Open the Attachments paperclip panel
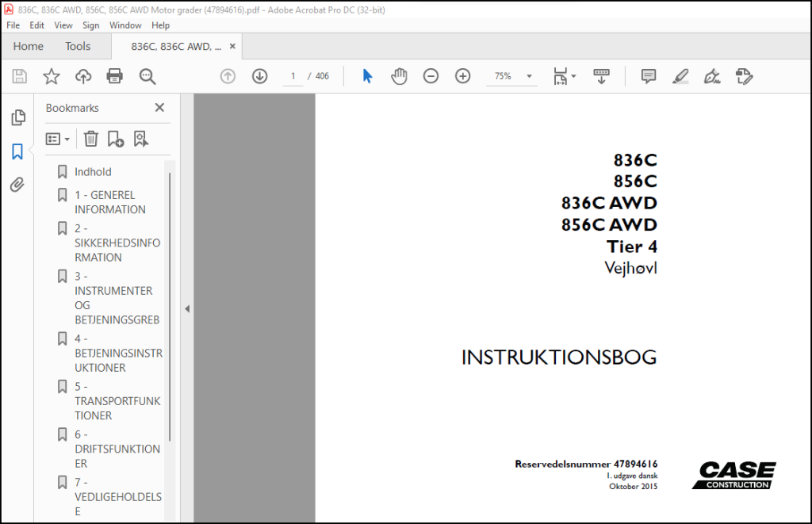Image resolution: width=812 pixels, height=524 pixels. click(x=17, y=185)
